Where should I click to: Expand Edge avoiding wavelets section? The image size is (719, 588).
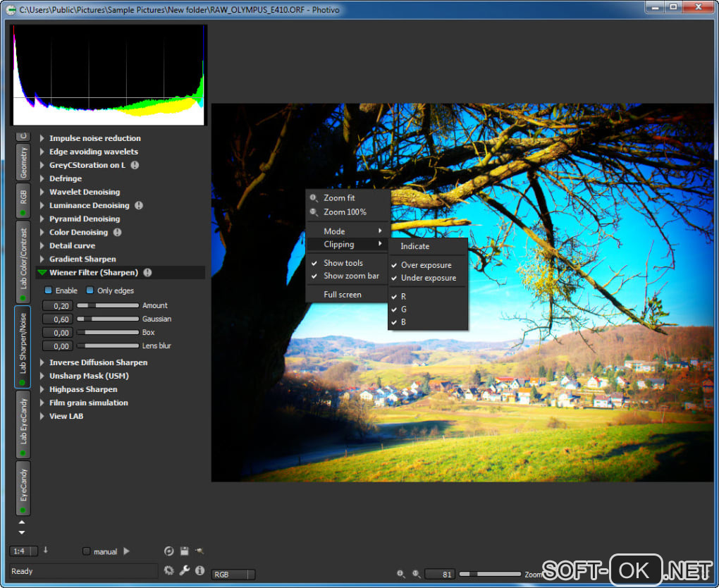pos(42,152)
